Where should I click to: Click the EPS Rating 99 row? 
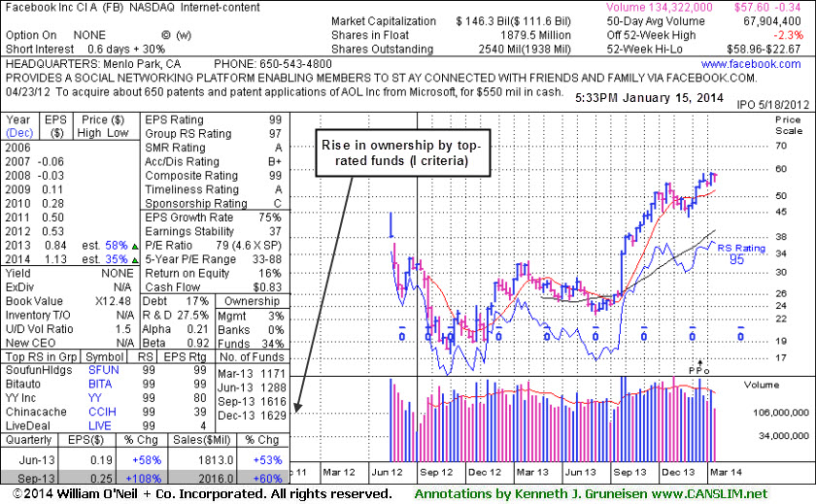pos(214,119)
